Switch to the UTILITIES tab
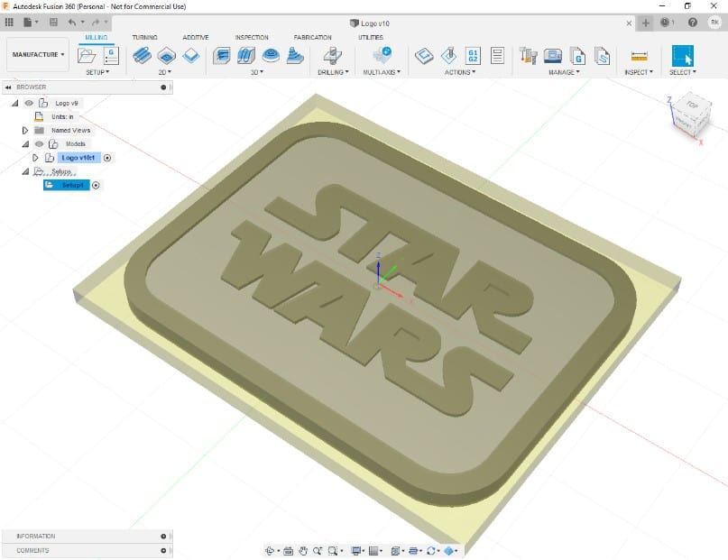728x560 pixels. tap(371, 37)
